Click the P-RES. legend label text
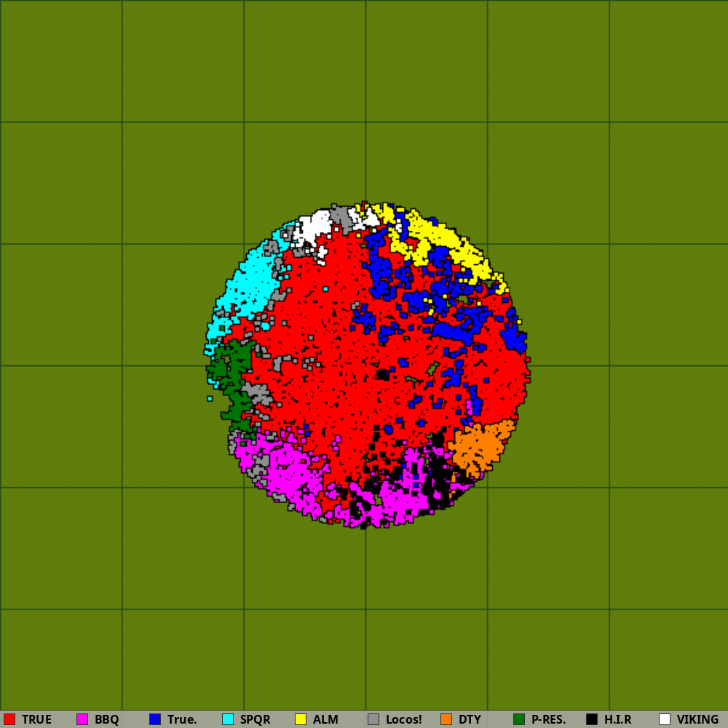This screenshot has width=728, height=728. [x=548, y=719]
